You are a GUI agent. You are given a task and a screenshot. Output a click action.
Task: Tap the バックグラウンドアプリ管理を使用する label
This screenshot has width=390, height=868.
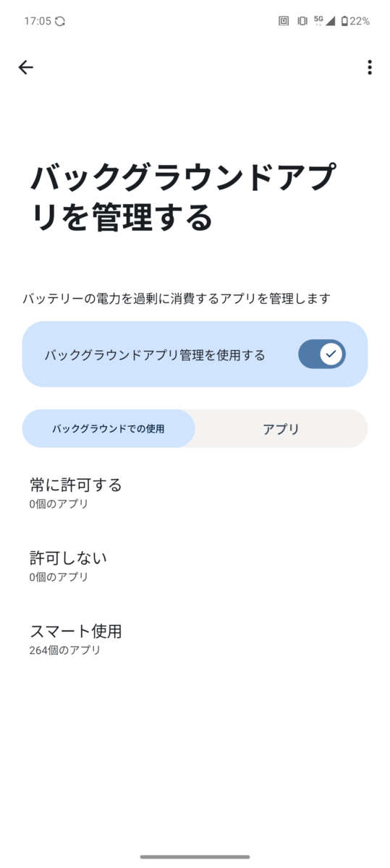(x=155, y=355)
